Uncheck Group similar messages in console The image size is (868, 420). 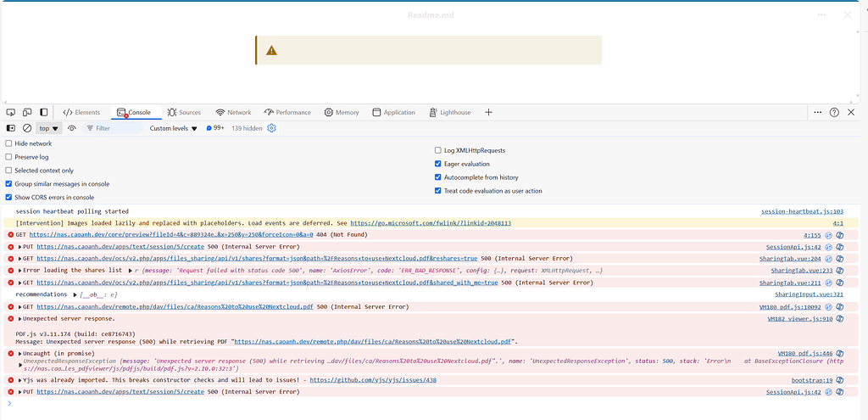pyautogui.click(x=8, y=184)
